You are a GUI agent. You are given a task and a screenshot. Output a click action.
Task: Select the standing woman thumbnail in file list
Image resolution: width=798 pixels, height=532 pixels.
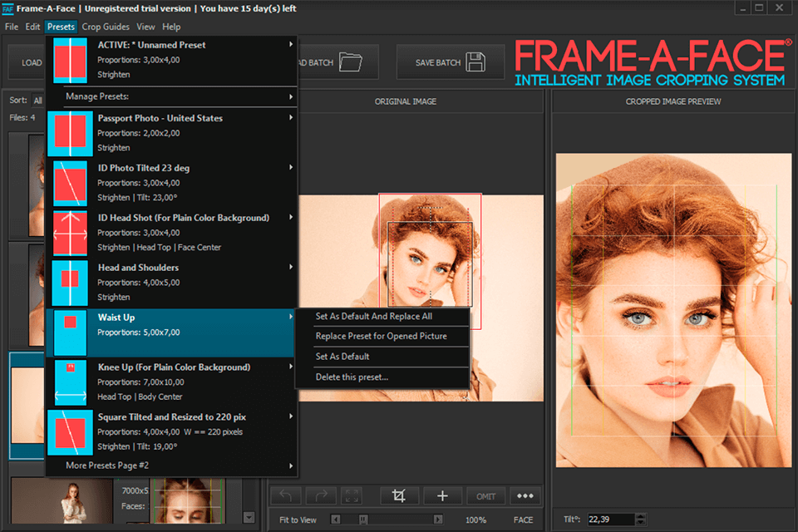click(x=62, y=500)
